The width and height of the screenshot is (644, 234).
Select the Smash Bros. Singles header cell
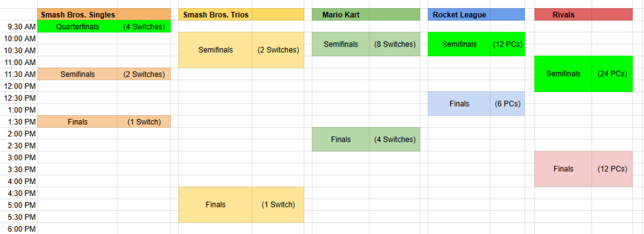(78, 14)
